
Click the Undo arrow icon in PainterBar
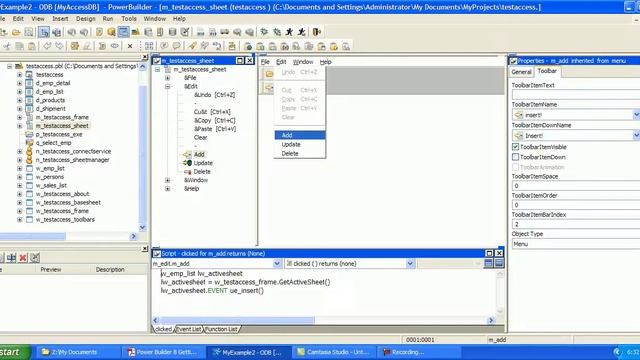pos(47,46)
